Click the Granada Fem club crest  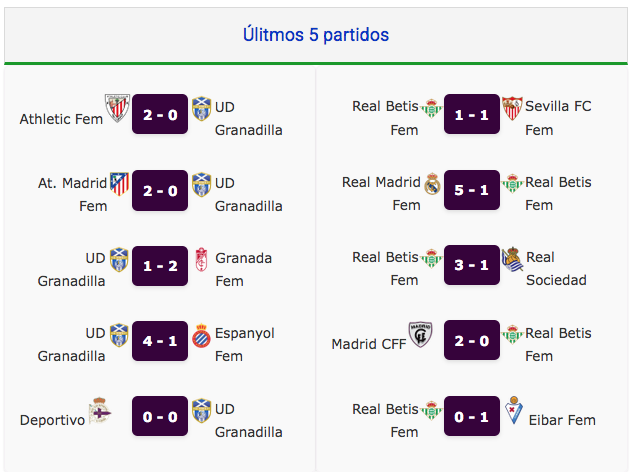point(201,260)
